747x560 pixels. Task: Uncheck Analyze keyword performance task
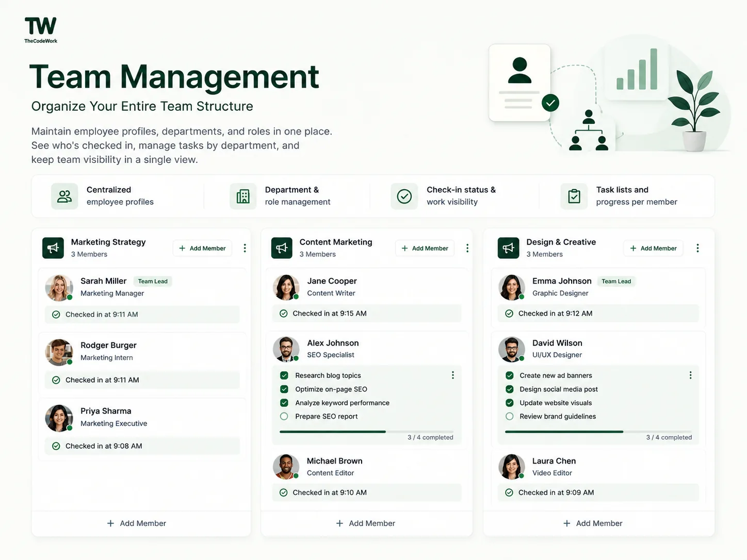pos(284,403)
